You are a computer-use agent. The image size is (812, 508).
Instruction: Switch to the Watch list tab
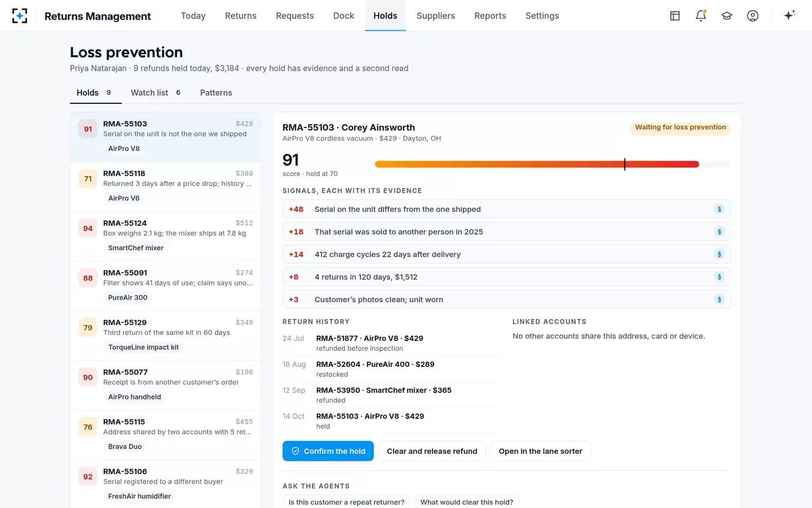tap(156, 93)
